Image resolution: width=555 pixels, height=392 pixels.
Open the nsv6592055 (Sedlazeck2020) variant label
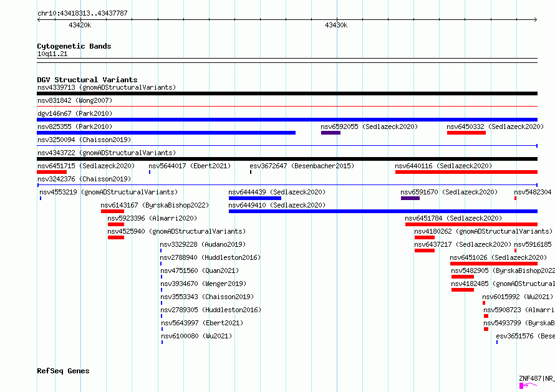[x=369, y=127]
